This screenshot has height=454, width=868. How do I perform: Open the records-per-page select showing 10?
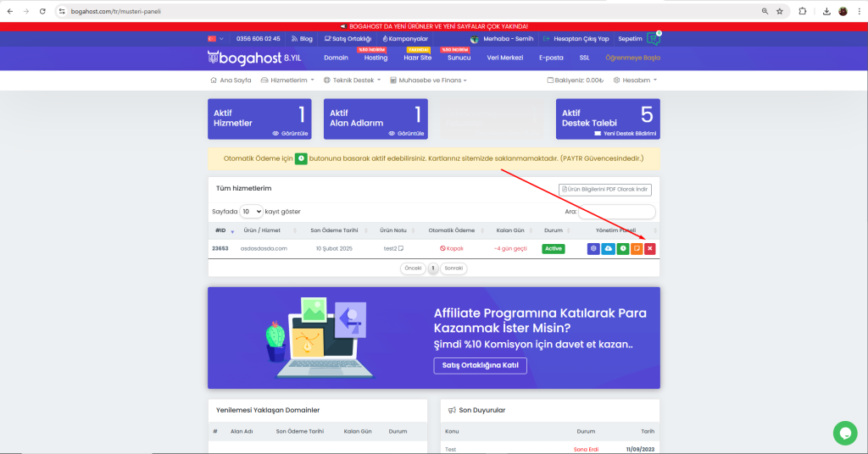pos(251,211)
